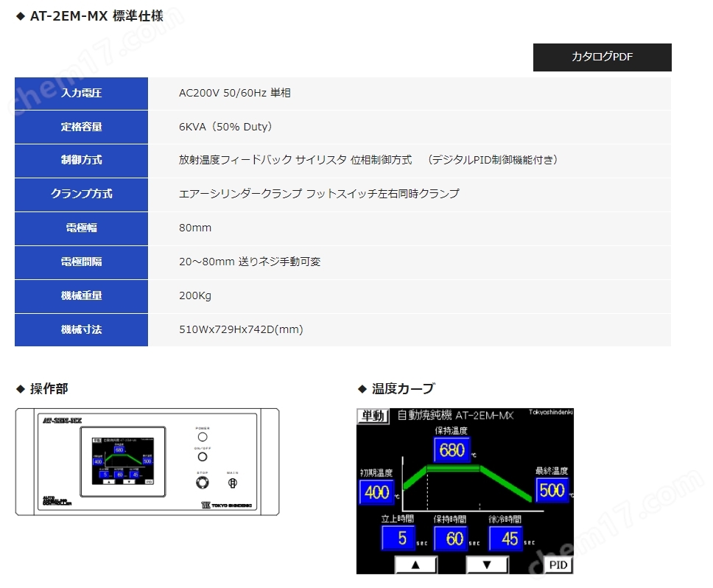Click the ON/OFF lamp on panel diagram
This screenshot has width=713, height=588.
click(x=203, y=457)
